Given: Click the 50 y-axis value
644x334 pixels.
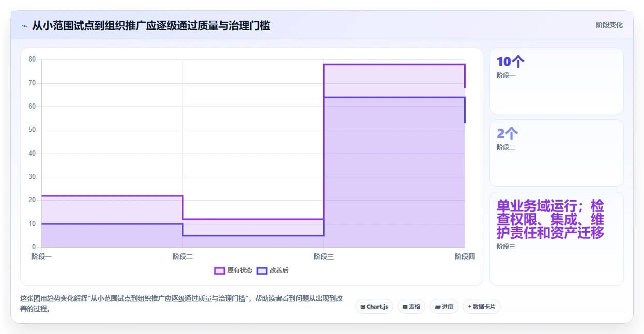Looking at the screenshot, I should tap(32, 130).
